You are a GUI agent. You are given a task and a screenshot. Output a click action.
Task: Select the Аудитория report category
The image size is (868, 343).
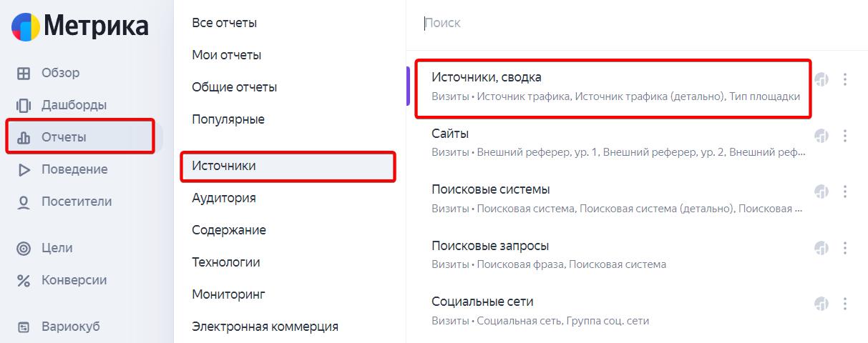(x=223, y=198)
